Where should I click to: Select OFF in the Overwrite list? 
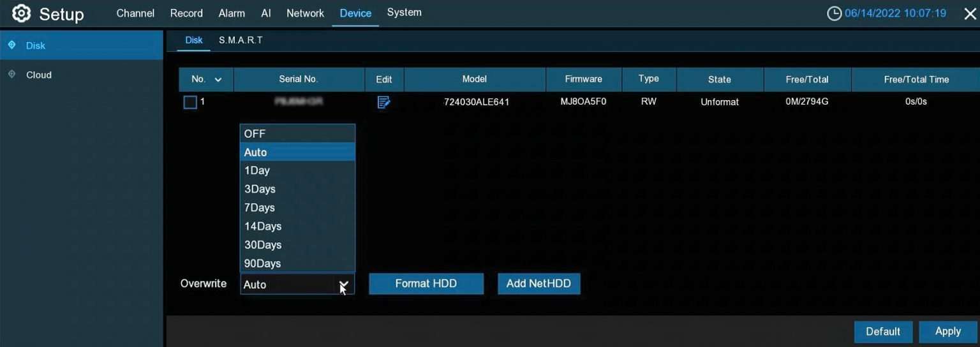click(297, 133)
